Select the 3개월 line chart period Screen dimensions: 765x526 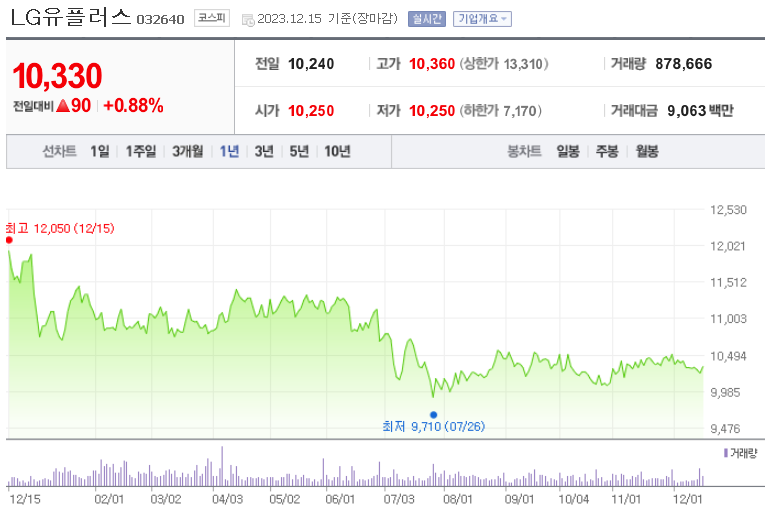tap(188, 151)
